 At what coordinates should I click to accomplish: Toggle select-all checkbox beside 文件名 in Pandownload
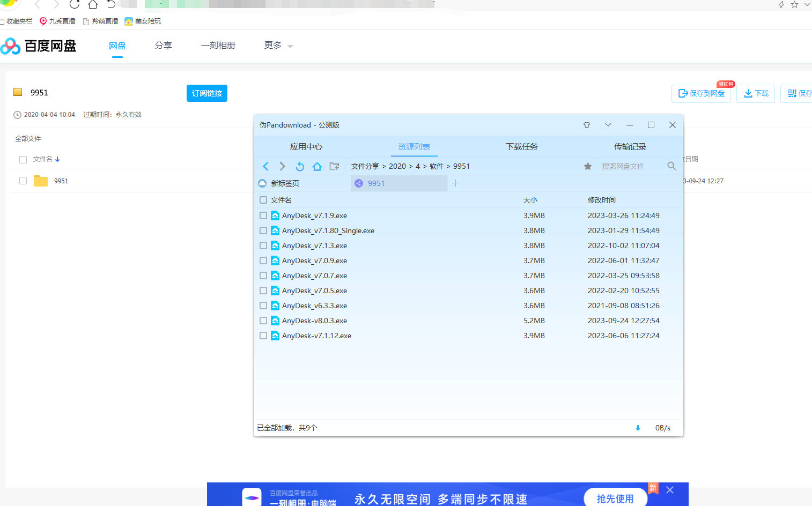point(263,200)
